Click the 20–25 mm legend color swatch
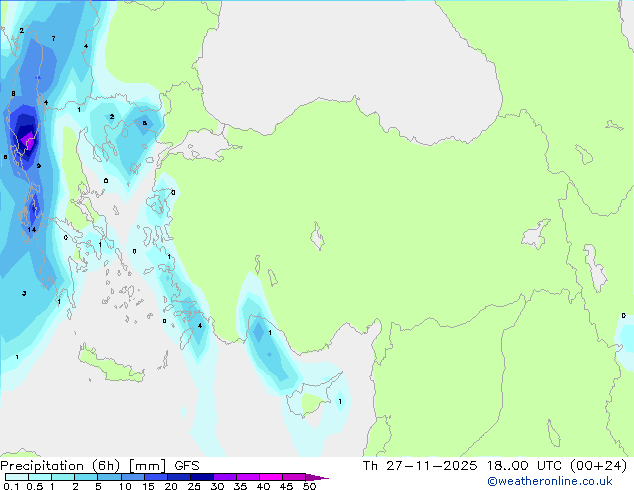Image resolution: width=634 pixels, height=490 pixels. coord(179,477)
